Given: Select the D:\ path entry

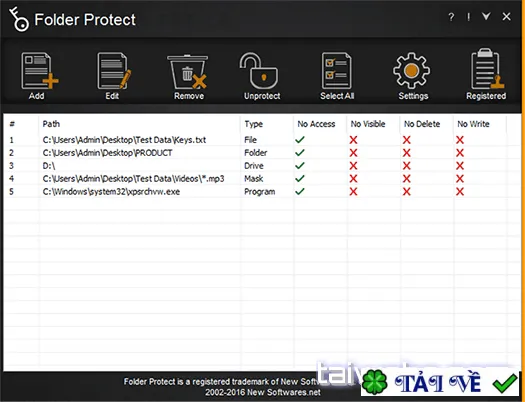Looking at the screenshot, I should tap(49, 166).
